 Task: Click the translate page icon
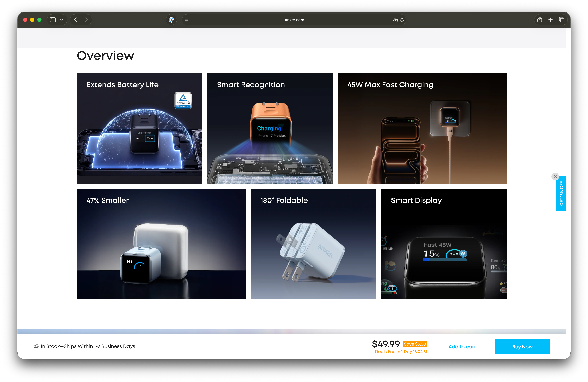(395, 20)
